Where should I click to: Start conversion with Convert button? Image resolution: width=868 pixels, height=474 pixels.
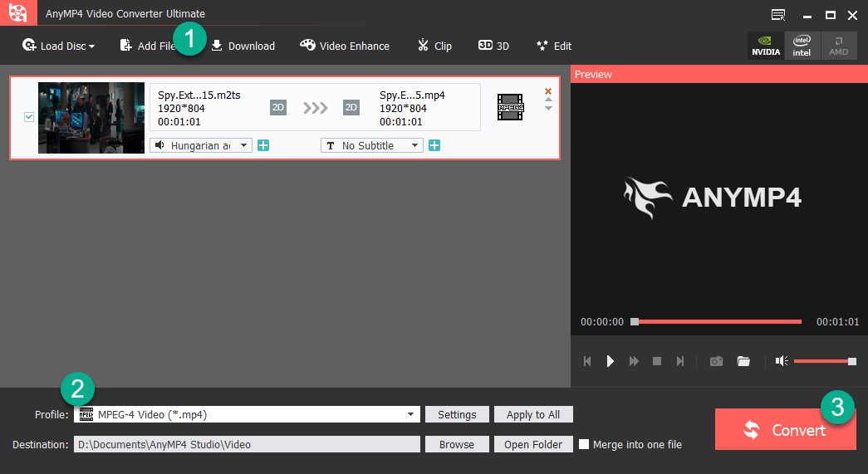point(786,429)
